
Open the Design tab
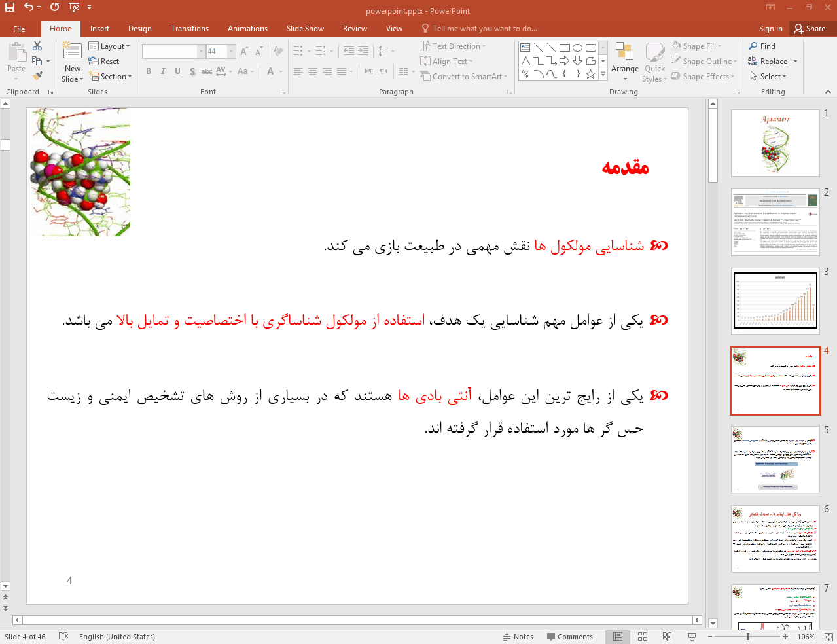click(x=139, y=29)
